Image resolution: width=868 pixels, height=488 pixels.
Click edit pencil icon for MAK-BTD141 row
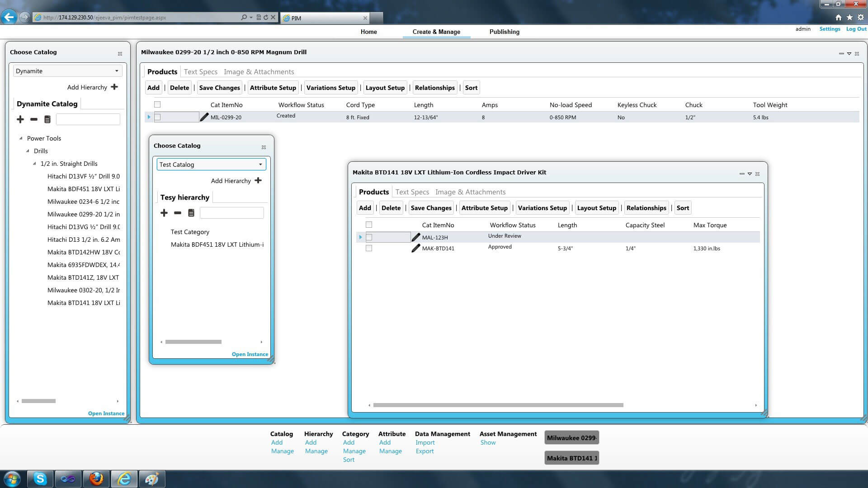click(x=416, y=248)
